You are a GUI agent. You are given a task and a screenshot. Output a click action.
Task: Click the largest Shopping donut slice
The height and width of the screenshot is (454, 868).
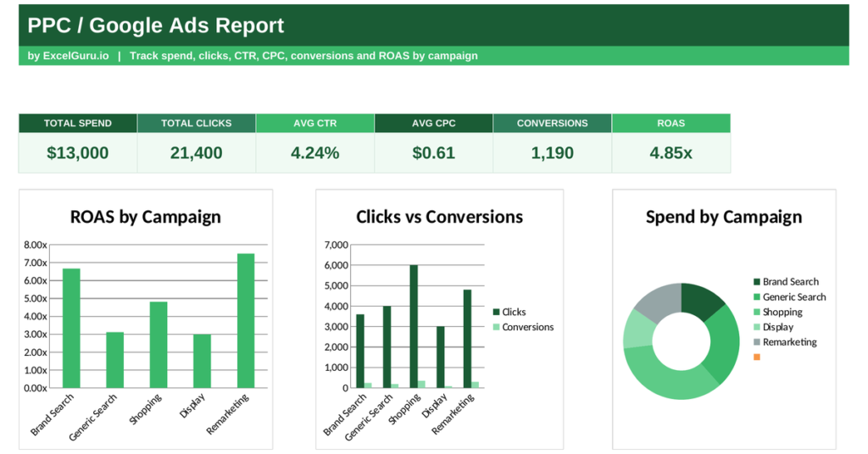pyautogui.click(x=667, y=375)
